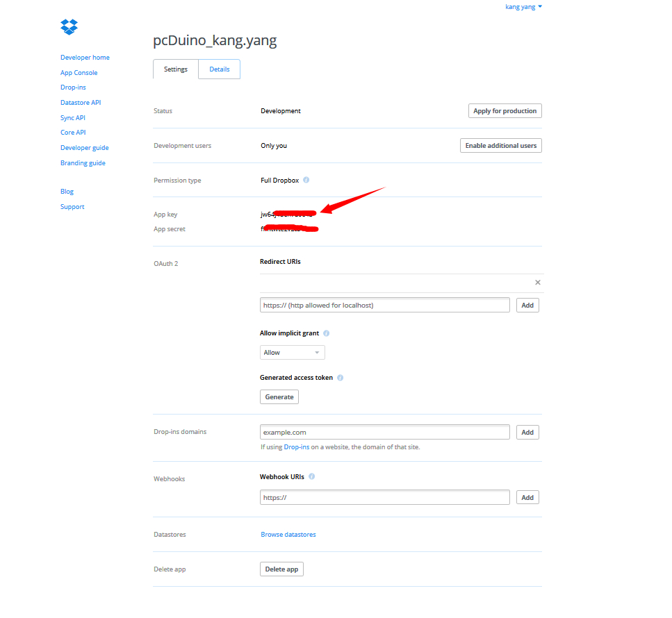The image size is (672, 618).
Task: Add the webhook URI
Action: pos(527,498)
